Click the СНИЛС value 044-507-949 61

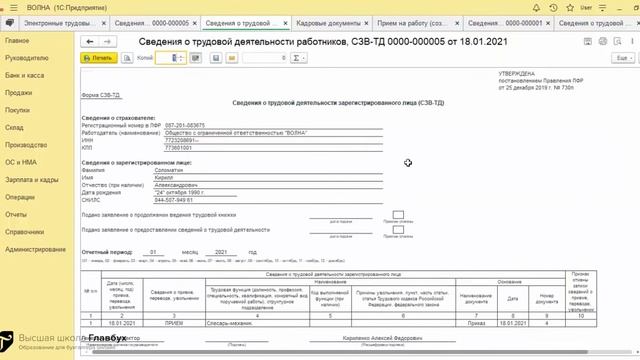point(173,200)
